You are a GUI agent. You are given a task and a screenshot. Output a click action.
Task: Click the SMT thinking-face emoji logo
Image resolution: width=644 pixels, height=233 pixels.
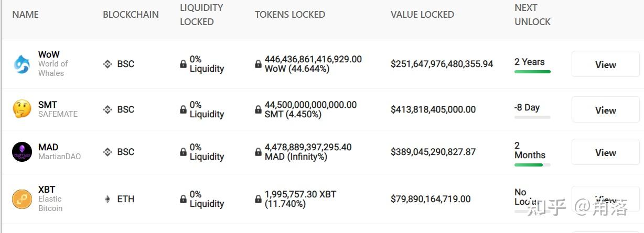[x=22, y=109]
